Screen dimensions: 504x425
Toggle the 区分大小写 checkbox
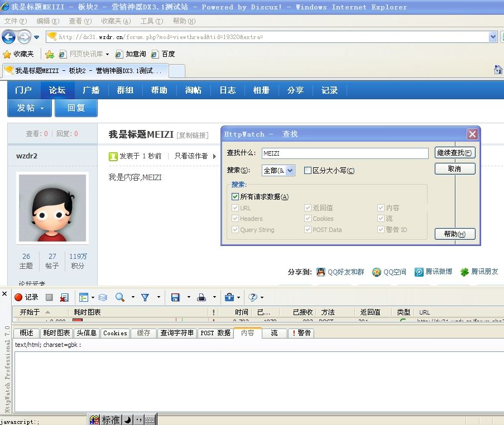point(308,171)
